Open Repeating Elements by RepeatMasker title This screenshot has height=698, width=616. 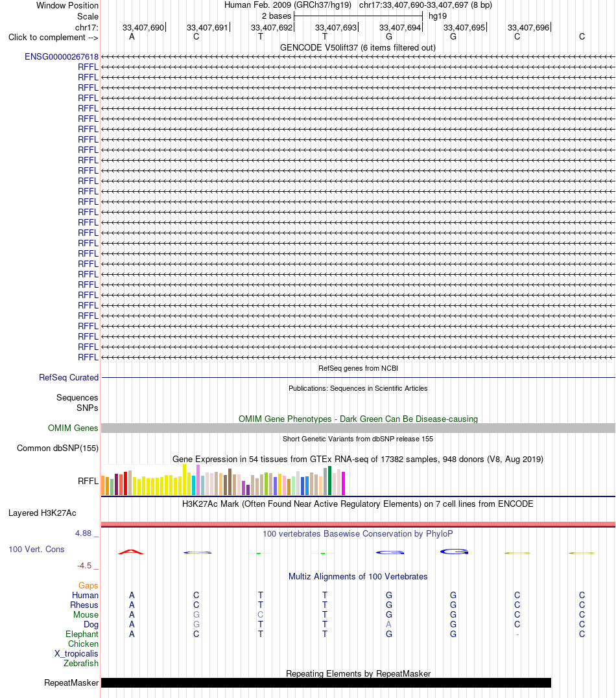tap(358, 673)
